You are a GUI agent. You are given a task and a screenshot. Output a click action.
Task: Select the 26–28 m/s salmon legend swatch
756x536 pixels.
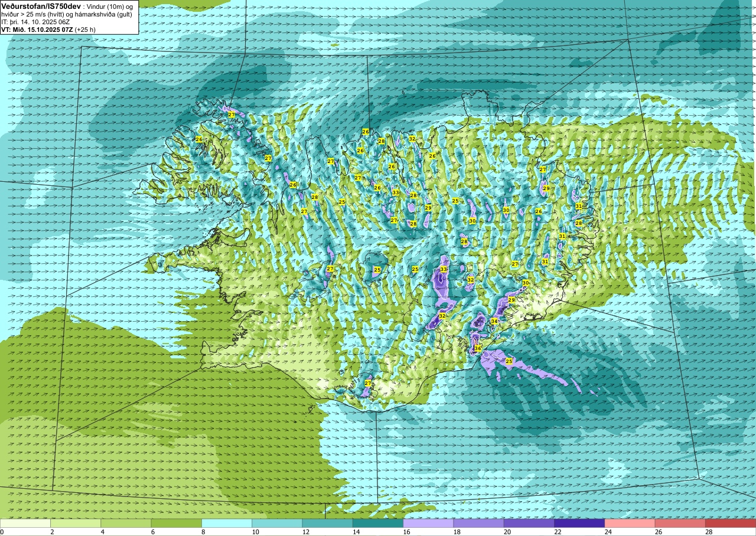click(x=680, y=523)
